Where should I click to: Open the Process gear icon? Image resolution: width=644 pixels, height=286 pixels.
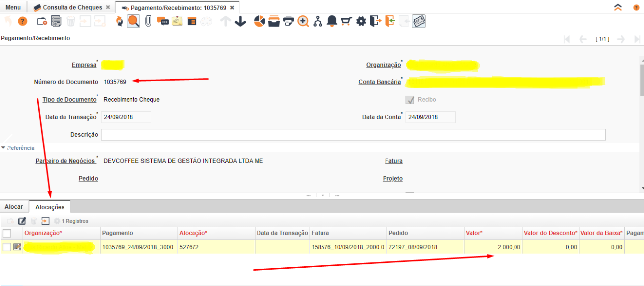point(361,21)
